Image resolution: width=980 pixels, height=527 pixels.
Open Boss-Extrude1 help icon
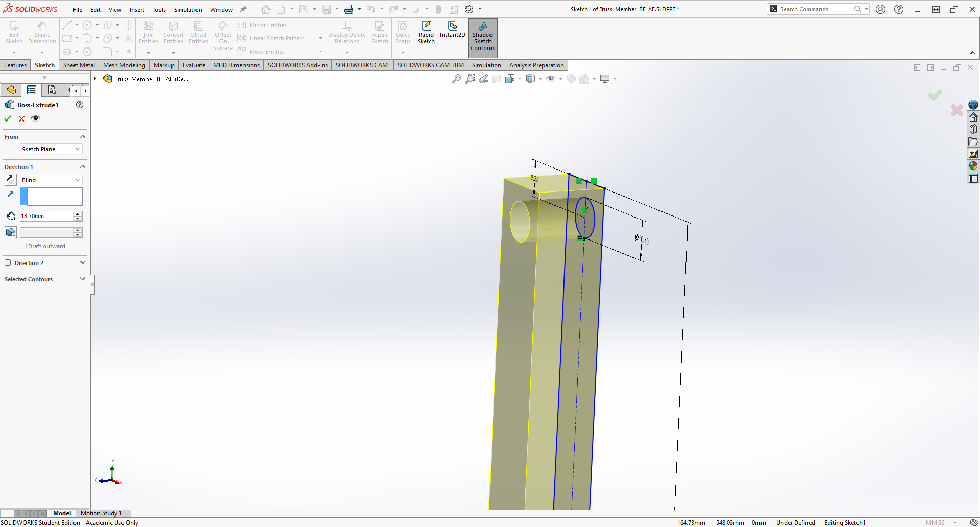point(80,105)
